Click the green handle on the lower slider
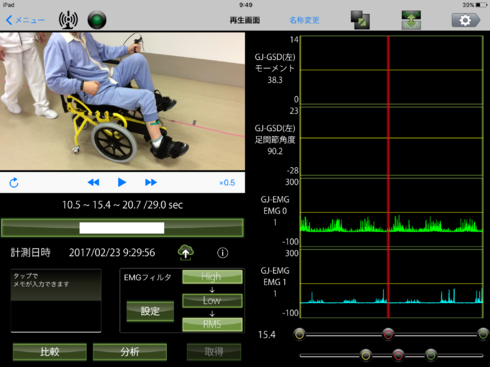 click(x=431, y=355)
